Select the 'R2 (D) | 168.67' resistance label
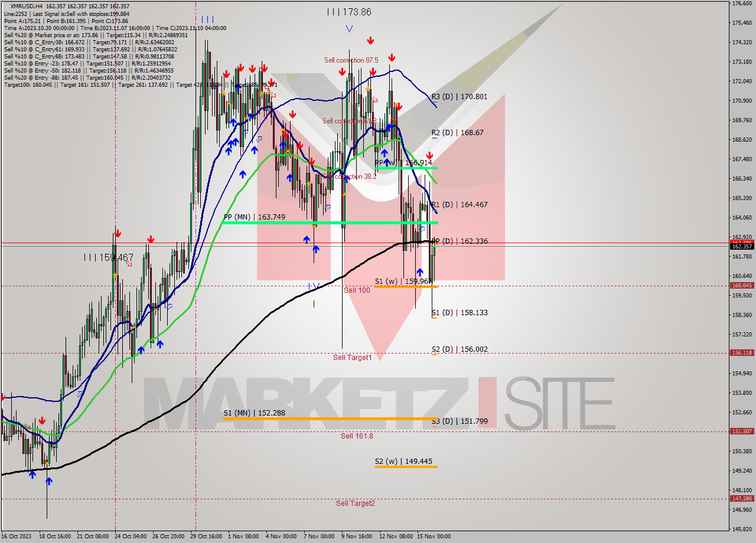Viewport: 756px width, 543px height. 457,133
